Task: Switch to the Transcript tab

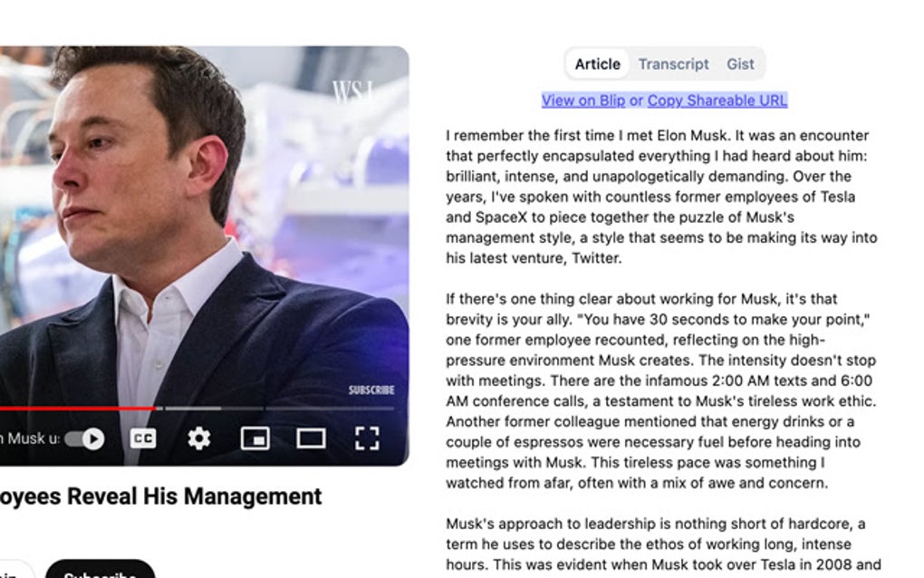Action: (674, 63)
